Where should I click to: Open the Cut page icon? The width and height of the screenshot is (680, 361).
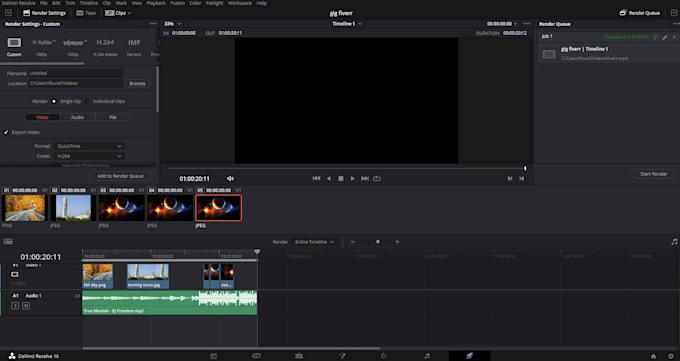256,356
